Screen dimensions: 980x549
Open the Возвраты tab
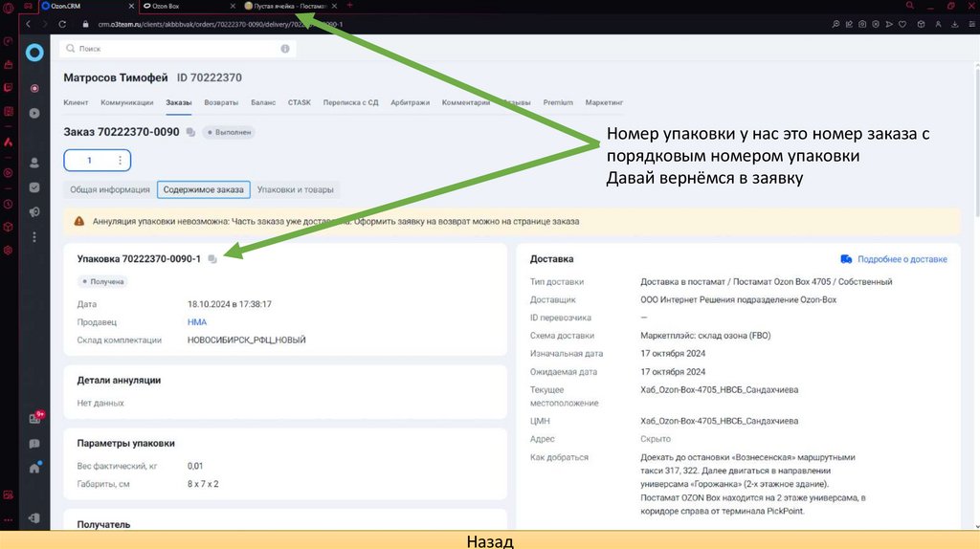pyautogui.click(x=221, y=102)
